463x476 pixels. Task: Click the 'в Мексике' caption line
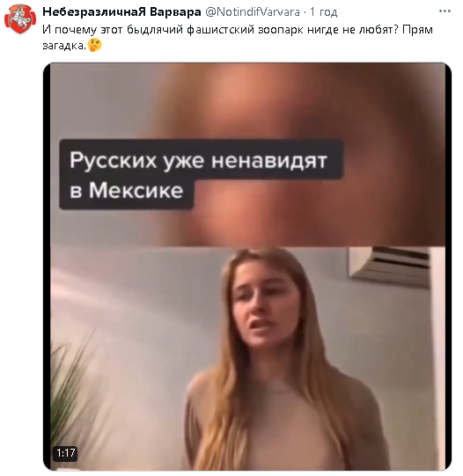pyautogui.click(x=127, y=191)
